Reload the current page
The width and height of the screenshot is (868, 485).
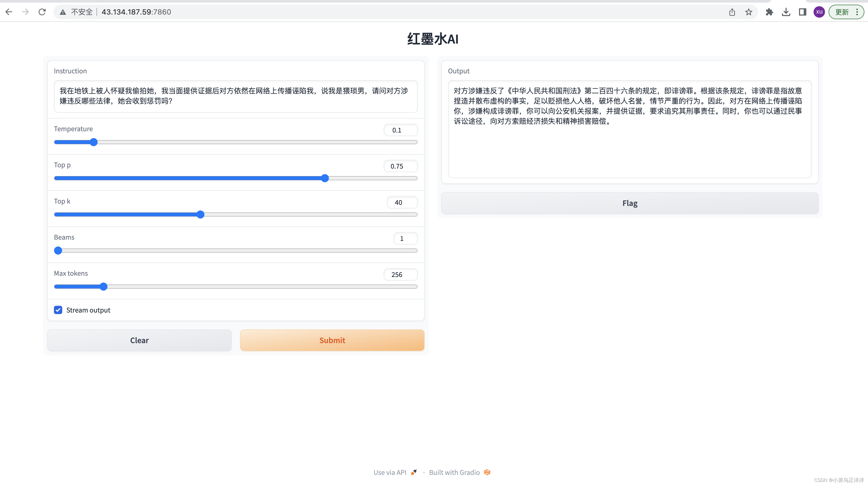point(42,12)
